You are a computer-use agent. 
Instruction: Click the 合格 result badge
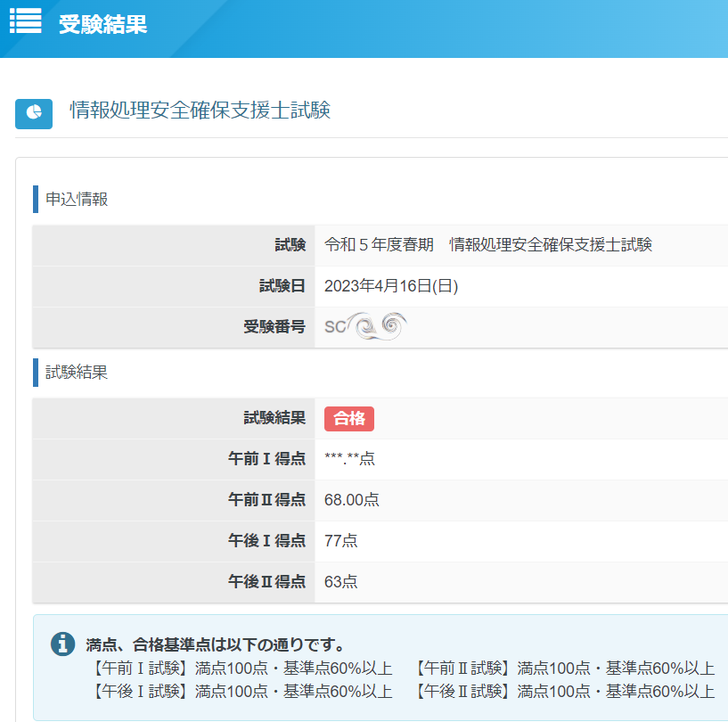[x=349, y=419]
